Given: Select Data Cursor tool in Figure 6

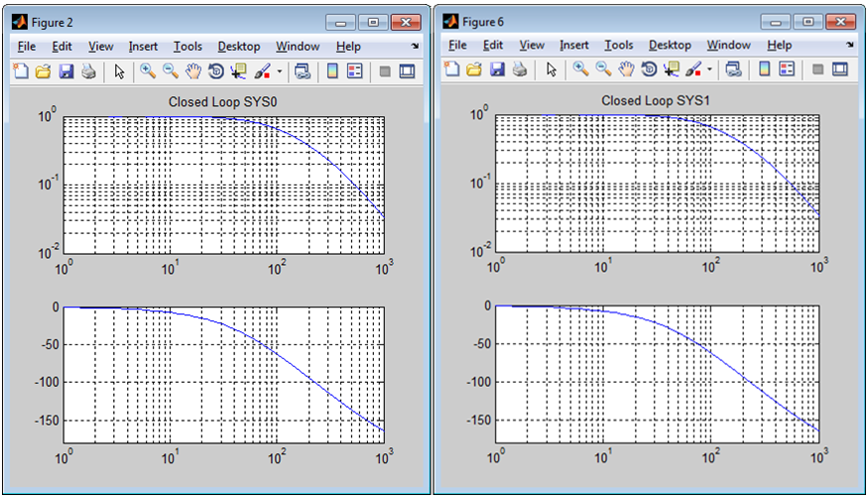Looking at the screenshot, I should pyautogui.click(x=672, y=69).
